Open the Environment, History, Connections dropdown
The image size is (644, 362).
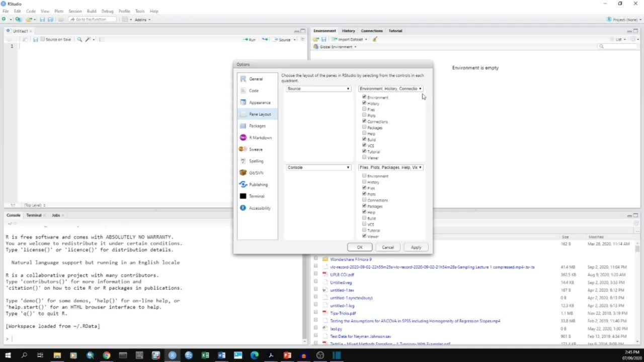[391, 88]
